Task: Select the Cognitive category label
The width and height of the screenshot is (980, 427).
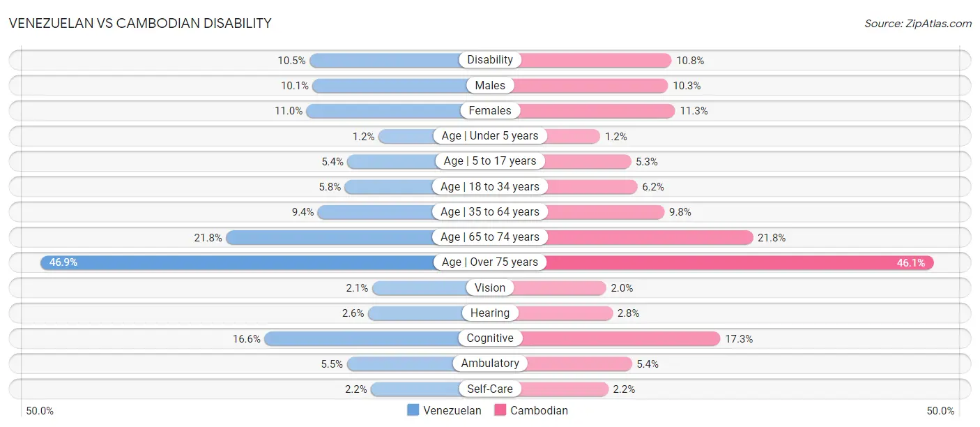Action: [490, 338]
